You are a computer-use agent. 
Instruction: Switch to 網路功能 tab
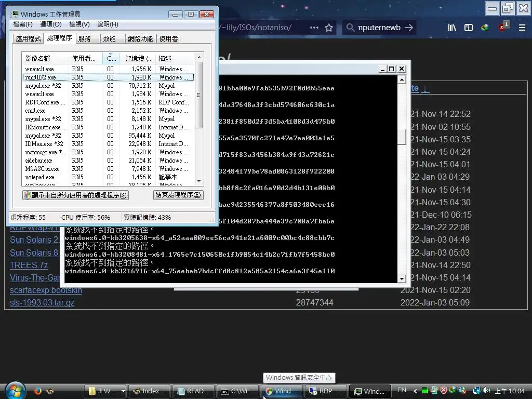pos(140,38)
